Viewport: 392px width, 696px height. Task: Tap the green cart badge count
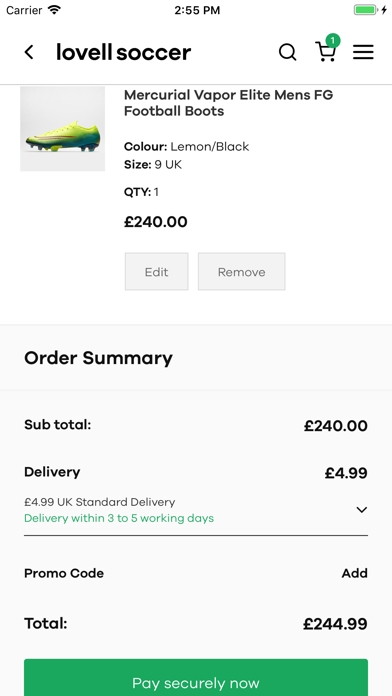coord(333,40)
